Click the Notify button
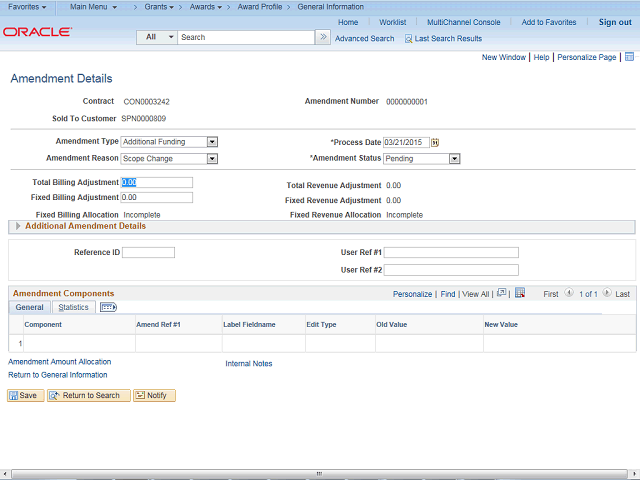Viewport: 640px width, 480px height. click(x=154, y=395)
